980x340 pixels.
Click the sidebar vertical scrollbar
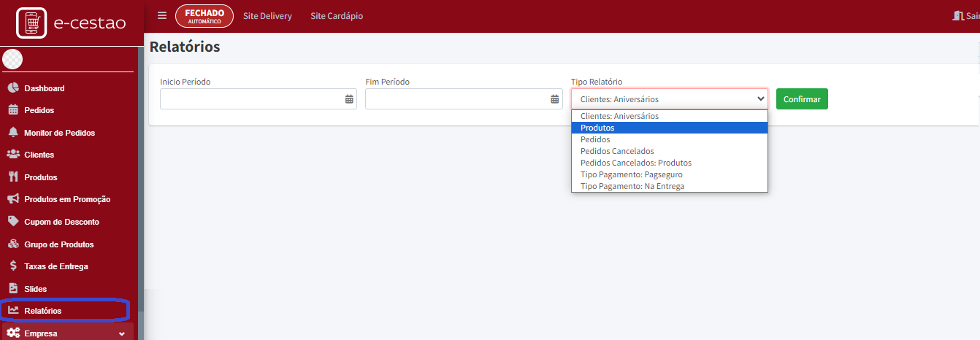(141, 179)
